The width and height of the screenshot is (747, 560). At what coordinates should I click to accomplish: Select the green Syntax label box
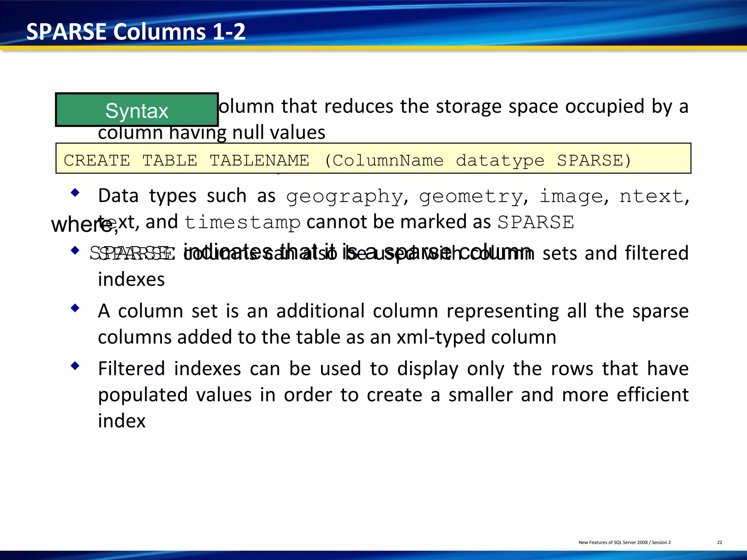(137, 110)
